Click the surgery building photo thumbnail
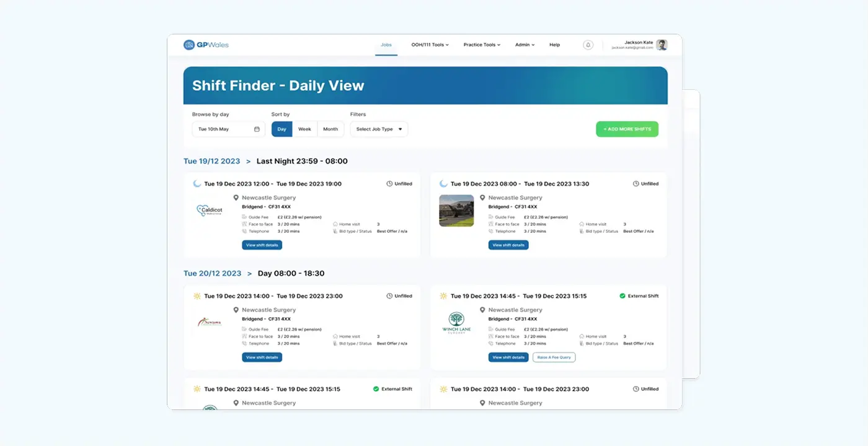868x446 pixels. [456, 211]
